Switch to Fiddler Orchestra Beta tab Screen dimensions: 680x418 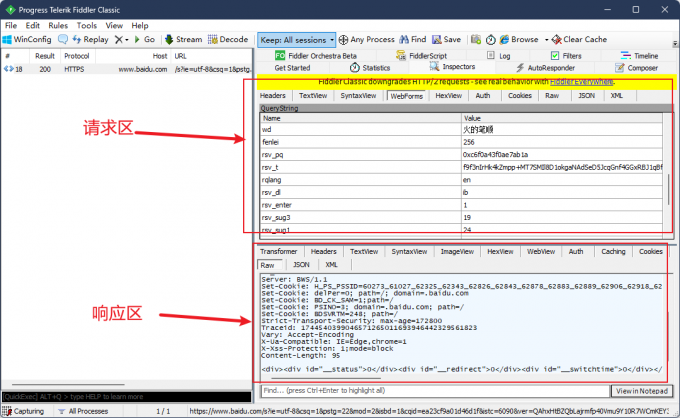[x=316, y=56]
